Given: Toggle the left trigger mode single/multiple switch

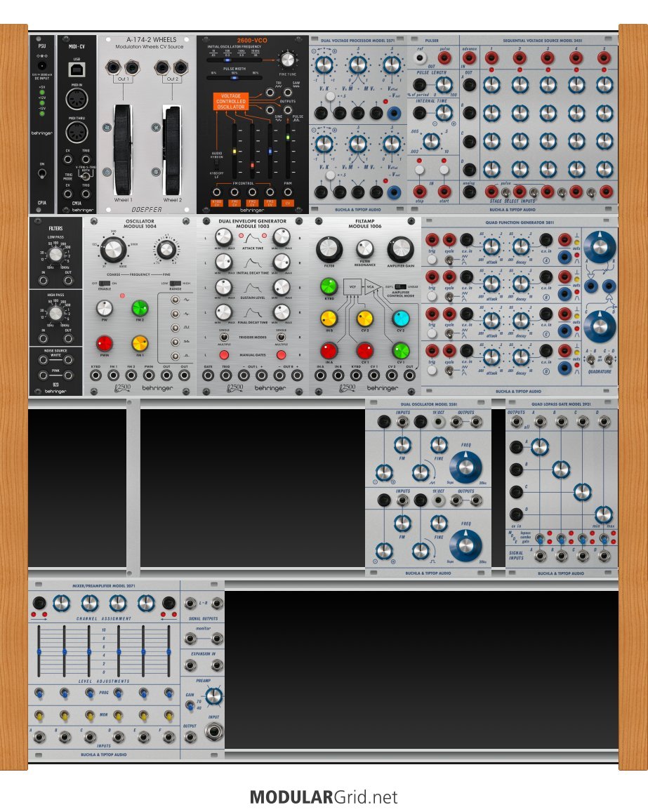Looking at the screenshot, I should tap(224, 338).
